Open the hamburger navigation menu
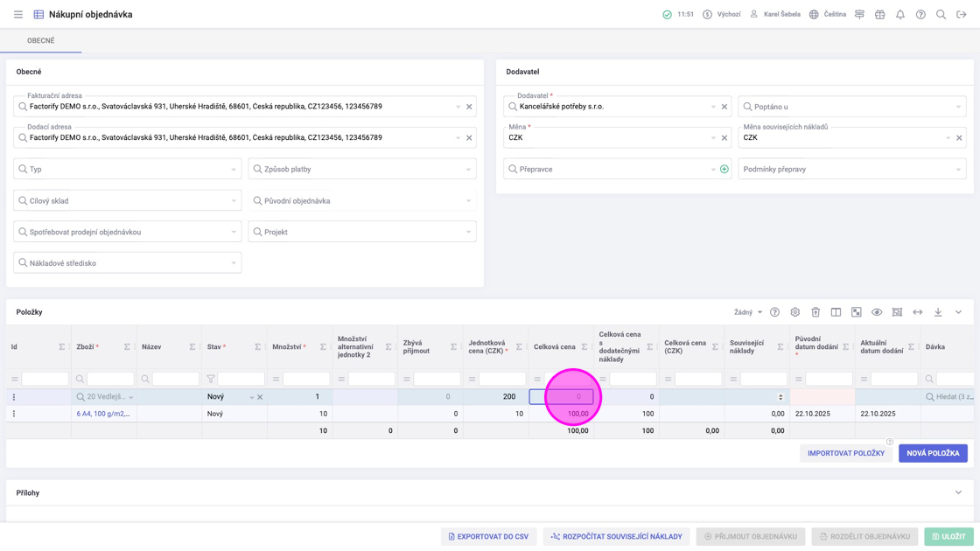 [x=18, y=15]
